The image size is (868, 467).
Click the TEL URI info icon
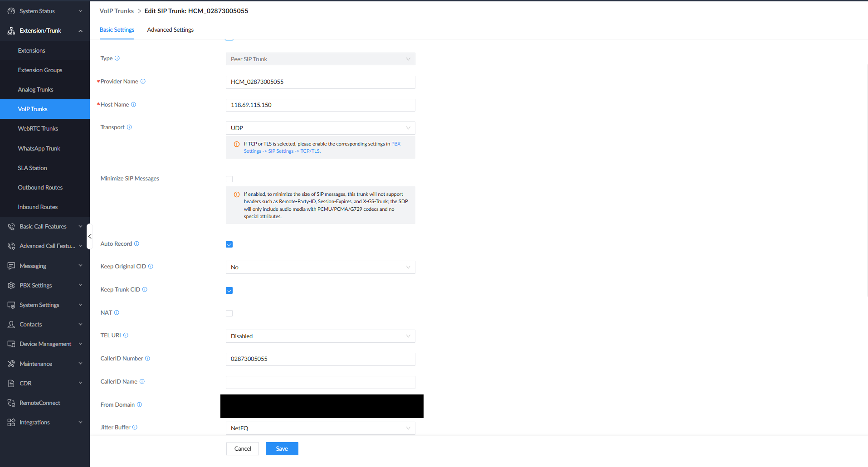126,335
